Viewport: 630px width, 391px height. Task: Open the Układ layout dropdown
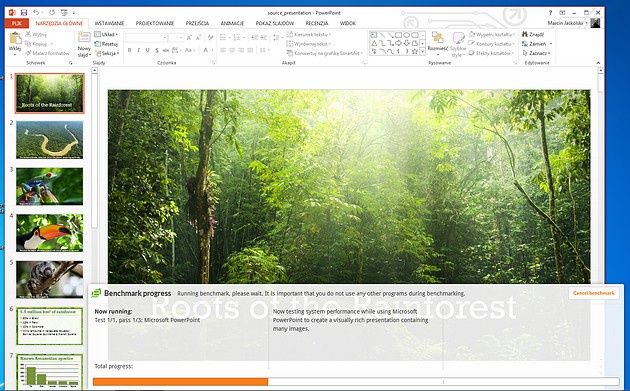tap(106, 35)
